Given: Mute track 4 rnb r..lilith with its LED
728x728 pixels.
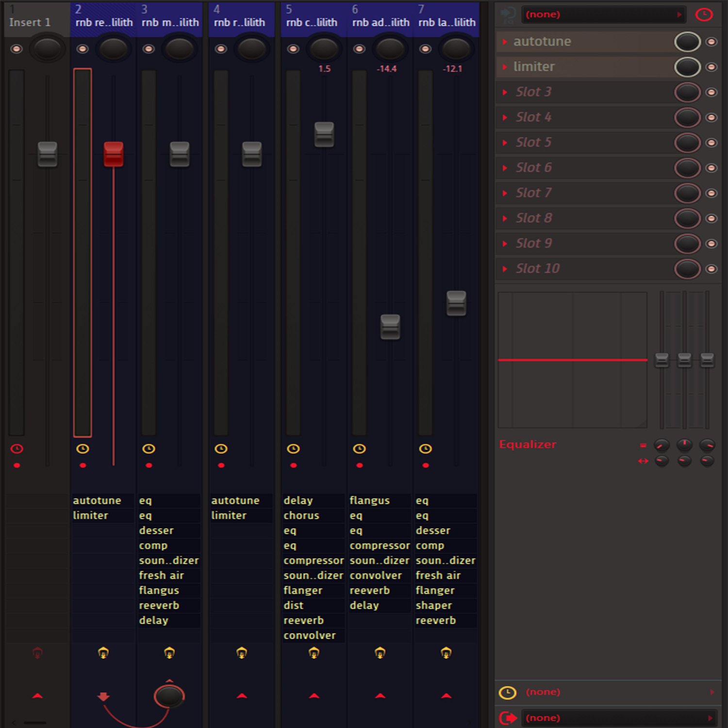Looking at the screenshot, I should (x=221, y=49).
